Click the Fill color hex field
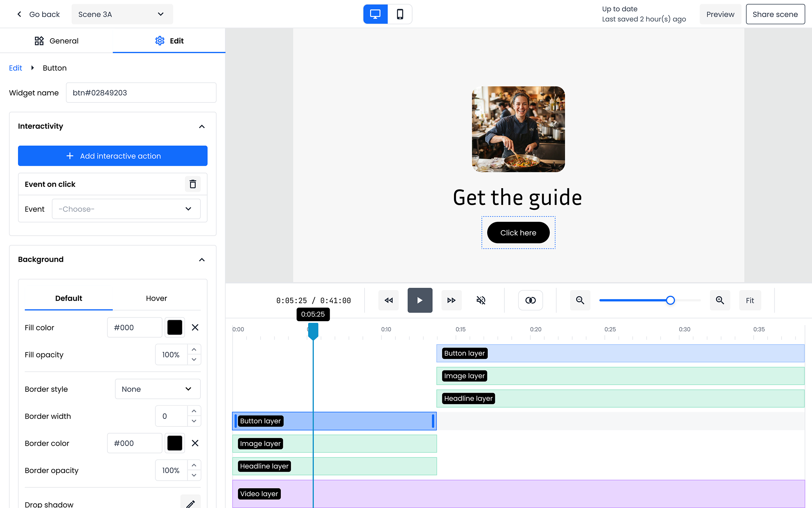The height and width of the screenshot is (508, 812). (x=134, y=327)
